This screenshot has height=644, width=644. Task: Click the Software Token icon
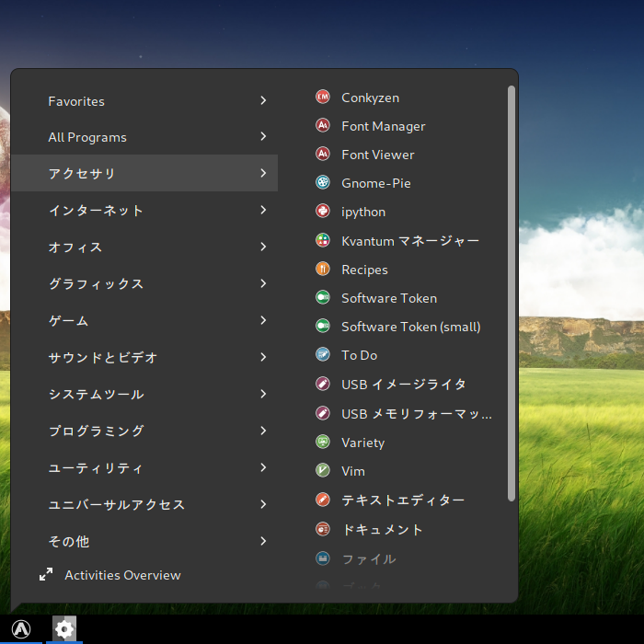(323, 297)
